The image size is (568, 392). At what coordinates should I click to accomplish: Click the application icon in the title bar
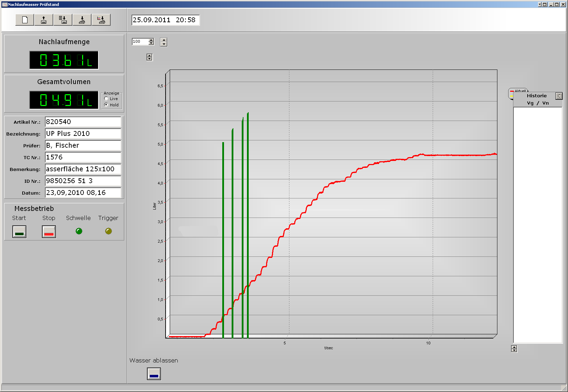[x=5, y=5]
